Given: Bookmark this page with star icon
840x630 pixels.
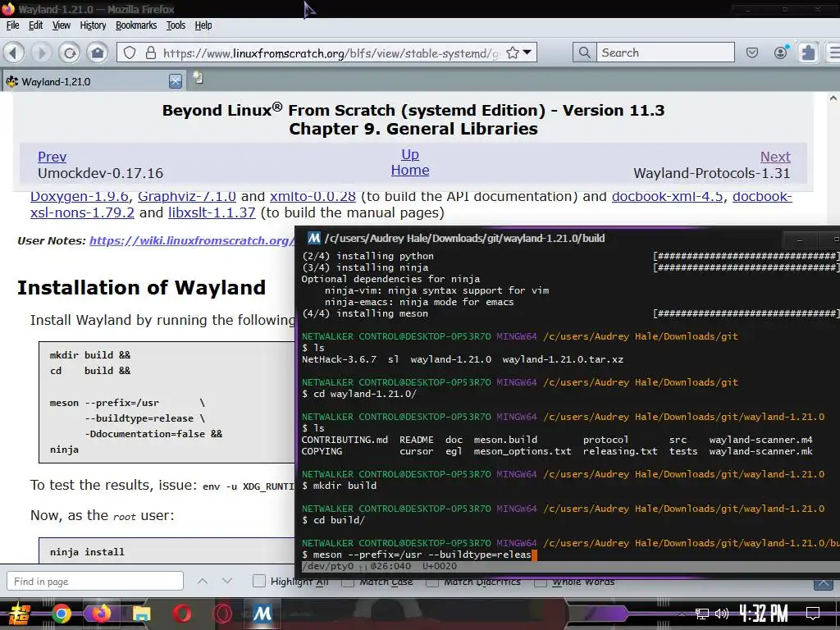Looking at the screenshot, I should [513, 52].
